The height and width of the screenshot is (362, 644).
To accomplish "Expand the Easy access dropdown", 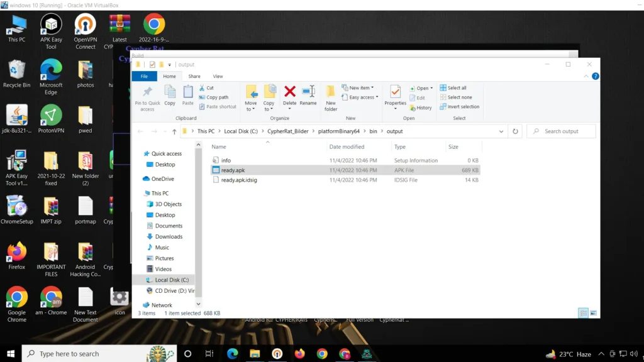I will click(x=360, y=97).
